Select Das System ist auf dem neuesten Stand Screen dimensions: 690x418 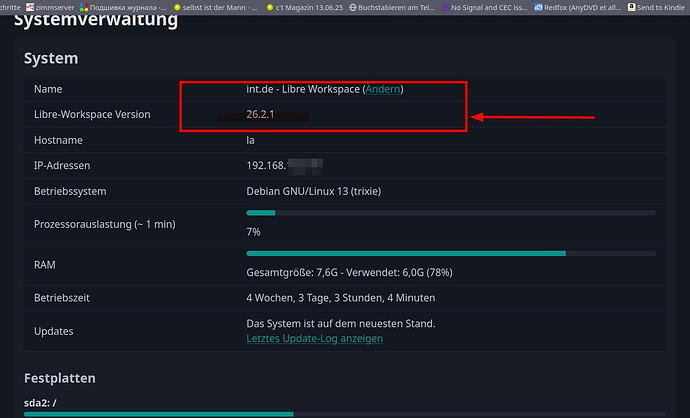[x=341, y=323]
